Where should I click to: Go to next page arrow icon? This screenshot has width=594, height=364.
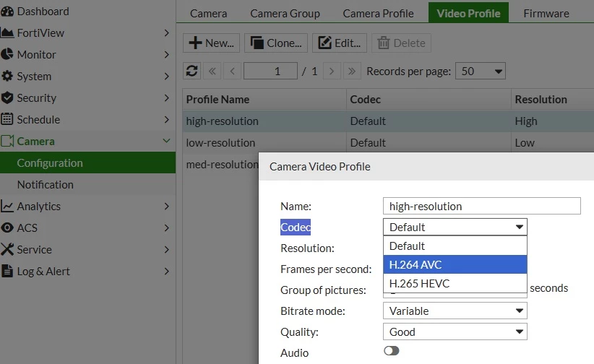(x=332, y=71)
